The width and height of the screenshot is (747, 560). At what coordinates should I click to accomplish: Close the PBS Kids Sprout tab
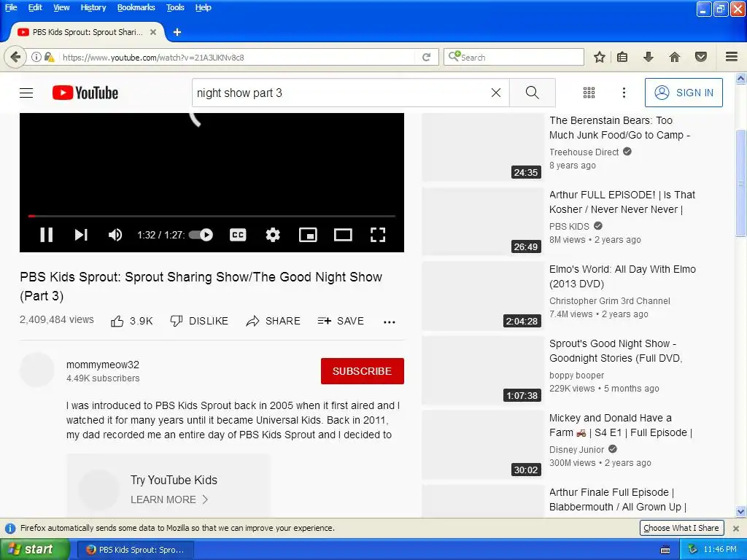coord(153,32)
